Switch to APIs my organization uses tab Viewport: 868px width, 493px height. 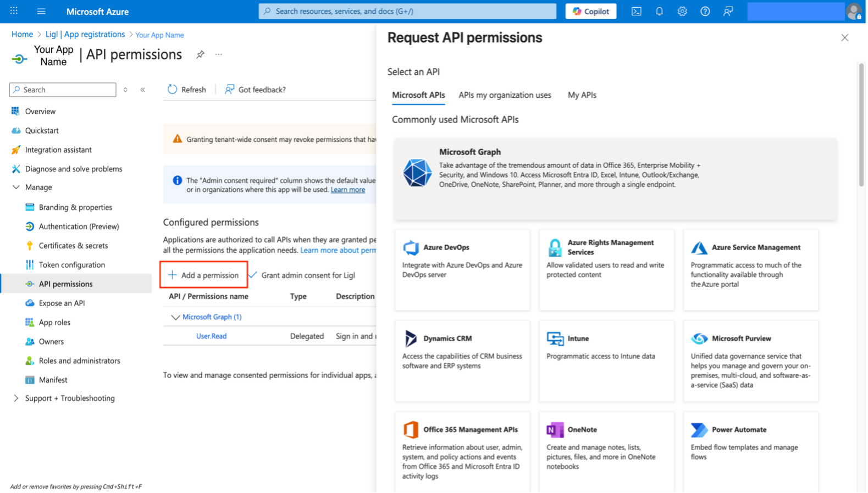[x=505, y=95]
